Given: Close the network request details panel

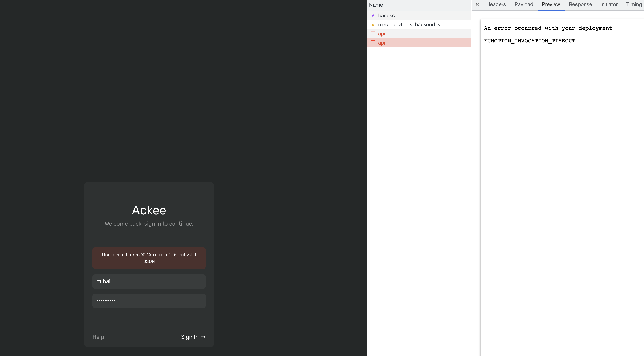Looking at the screenshot, I should [477, 4].
